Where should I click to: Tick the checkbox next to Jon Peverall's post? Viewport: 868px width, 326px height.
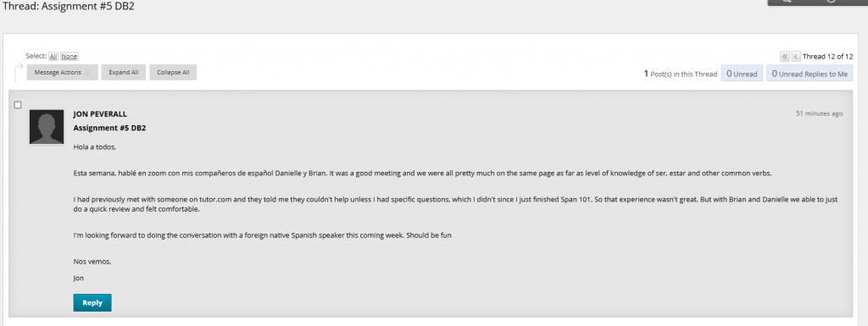click(x=18, y=104)
